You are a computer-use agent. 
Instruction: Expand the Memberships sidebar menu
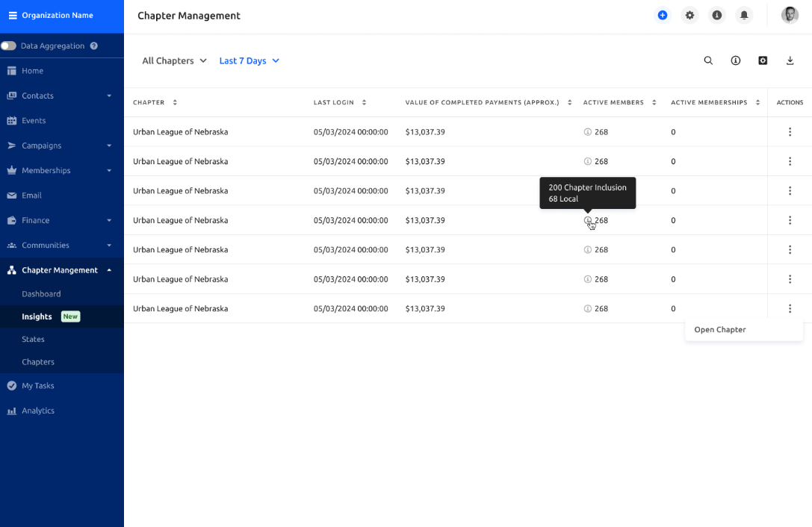pos(61,170)
